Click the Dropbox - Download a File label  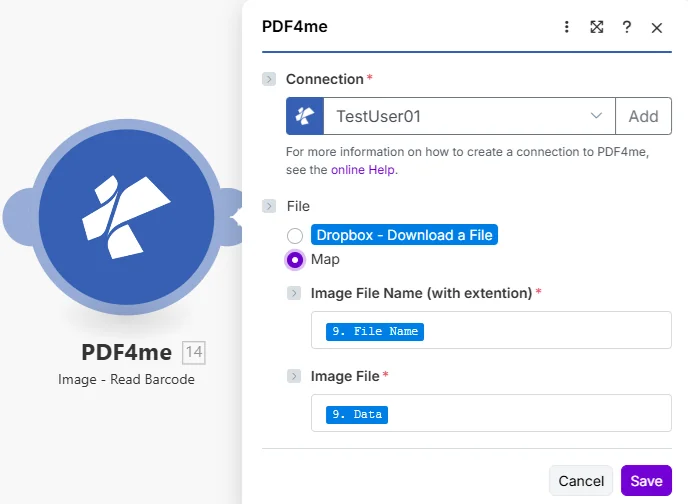click(x=404, y=235)
